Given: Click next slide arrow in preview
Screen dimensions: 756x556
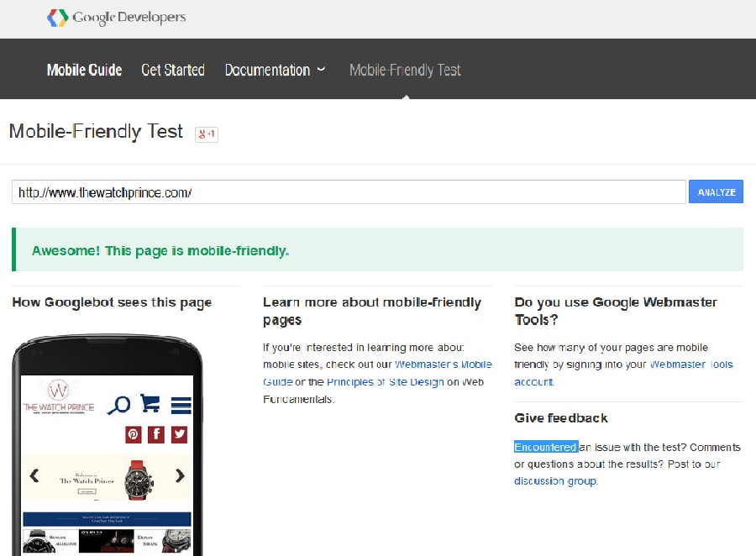Looking at the screenshot, I should (x=180, y=476).
